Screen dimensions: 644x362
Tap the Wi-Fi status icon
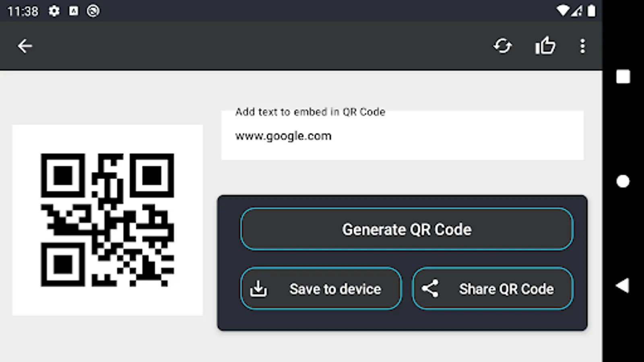562,11
